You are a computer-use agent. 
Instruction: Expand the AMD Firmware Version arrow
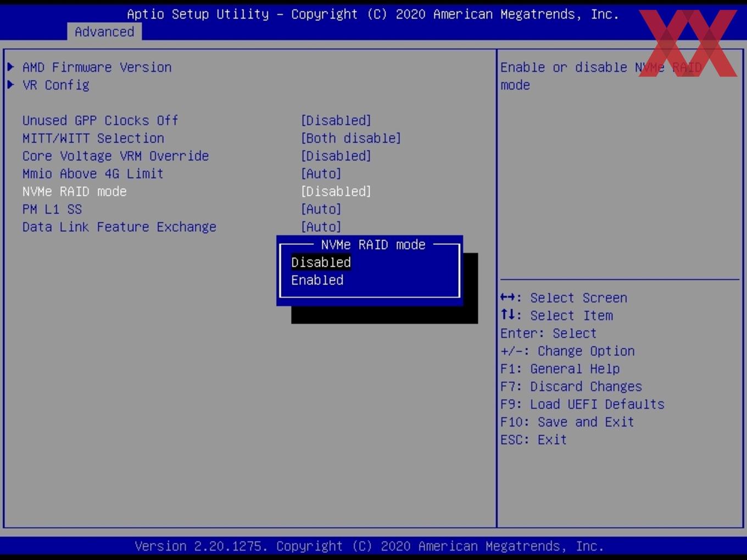tap(10, 67)
